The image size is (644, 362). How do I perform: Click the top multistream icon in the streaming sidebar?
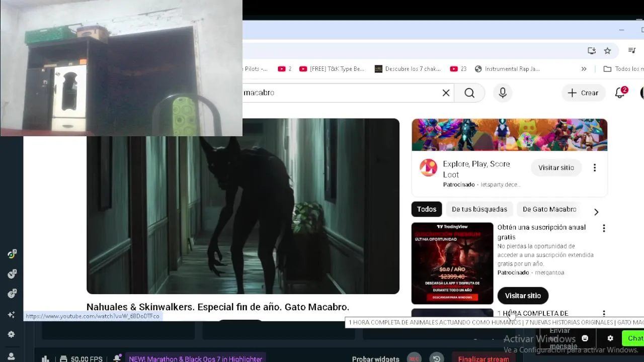pos(12,254)
